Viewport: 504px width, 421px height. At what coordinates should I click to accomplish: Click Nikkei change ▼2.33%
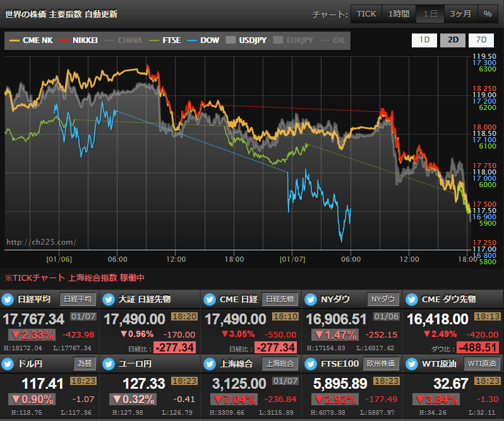pyautogui.click(x=32, y=335)
